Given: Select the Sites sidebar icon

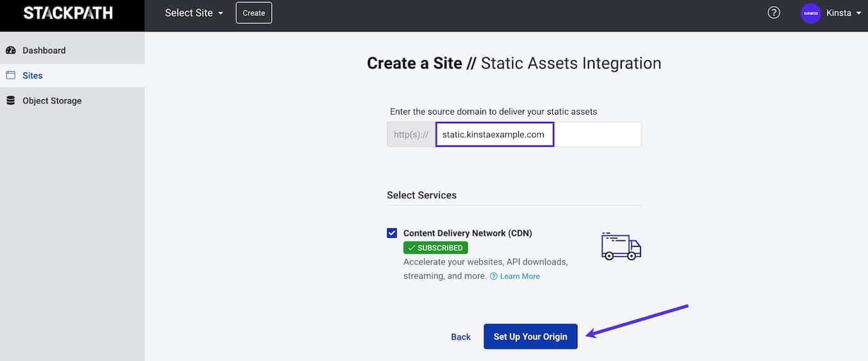Looking at the screenshot, I should point(10,75).
